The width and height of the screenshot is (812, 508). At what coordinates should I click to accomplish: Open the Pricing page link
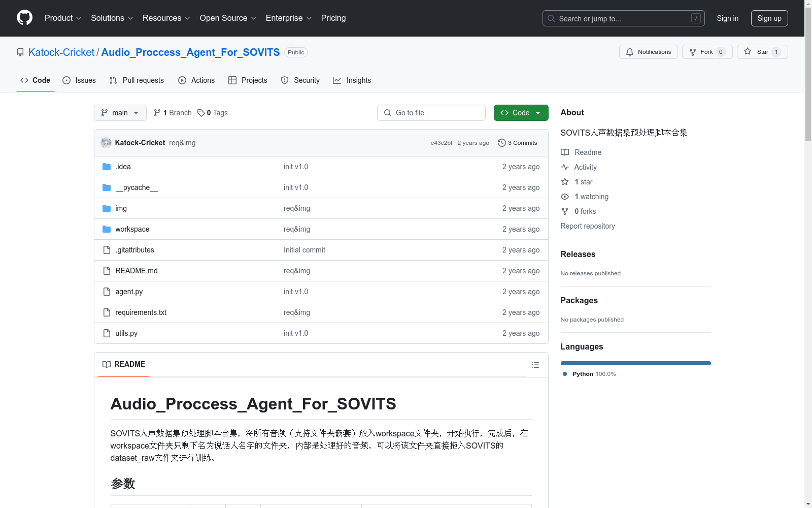point(333,18)
